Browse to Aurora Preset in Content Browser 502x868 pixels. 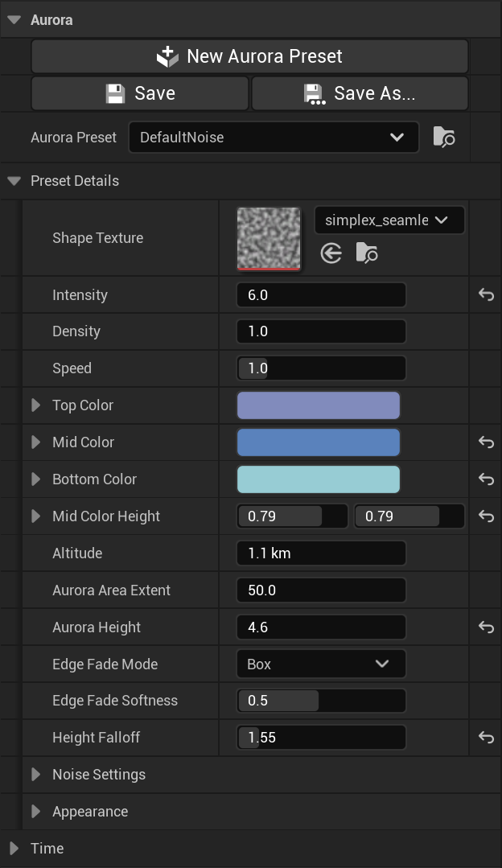pos(444,138)
